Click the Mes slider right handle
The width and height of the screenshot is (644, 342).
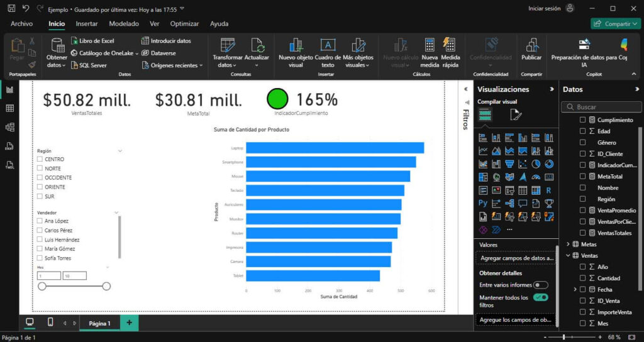click(106, 286)
